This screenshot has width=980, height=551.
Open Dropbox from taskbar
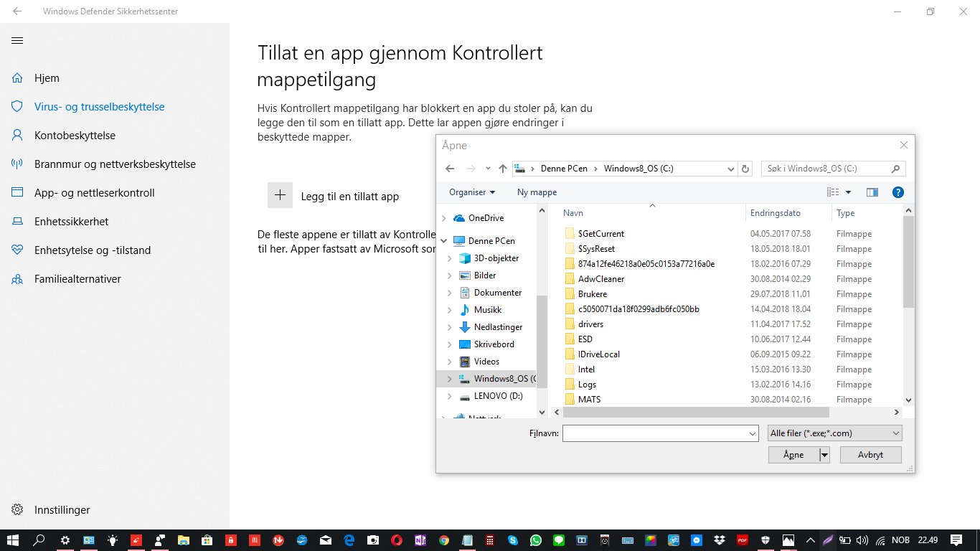click(x=720, y=540)
